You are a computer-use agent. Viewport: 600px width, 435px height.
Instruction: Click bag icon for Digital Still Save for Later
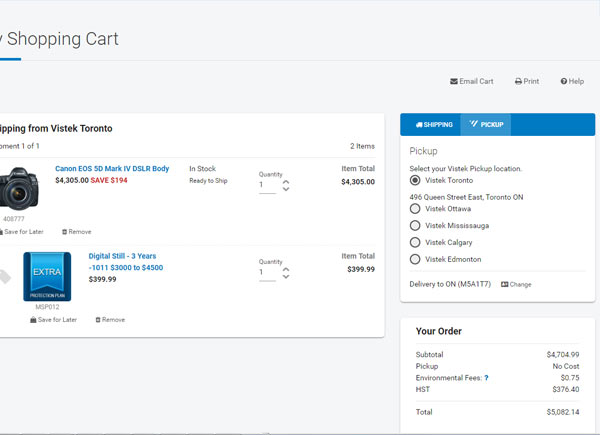click(33, 319)
